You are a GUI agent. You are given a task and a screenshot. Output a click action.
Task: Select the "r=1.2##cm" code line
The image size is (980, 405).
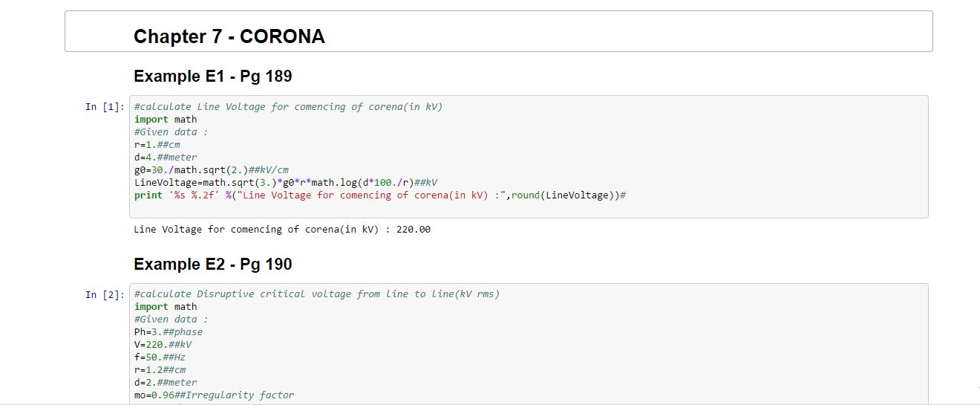point(160,370)
